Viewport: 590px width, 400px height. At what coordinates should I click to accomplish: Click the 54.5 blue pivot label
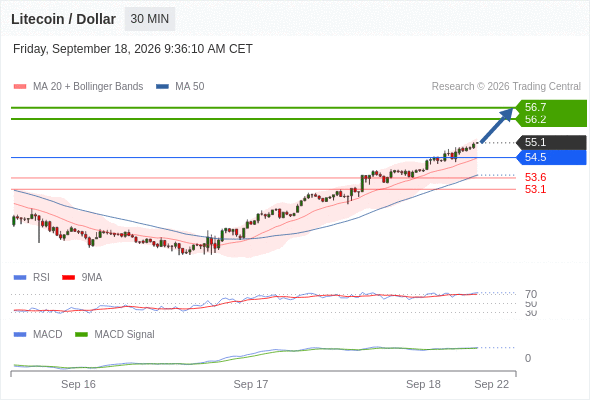pyautogui.click(x=551, y=157)
